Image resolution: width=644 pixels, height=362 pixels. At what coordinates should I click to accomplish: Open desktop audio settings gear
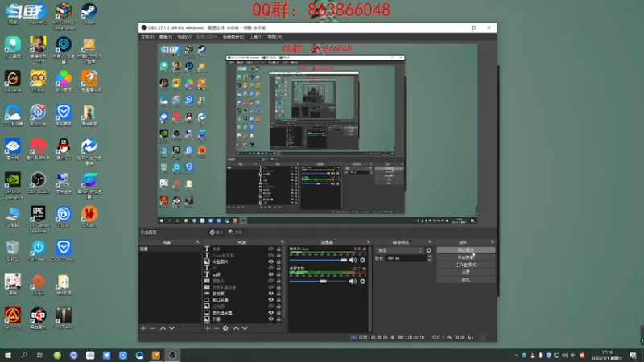click(363, 282)
